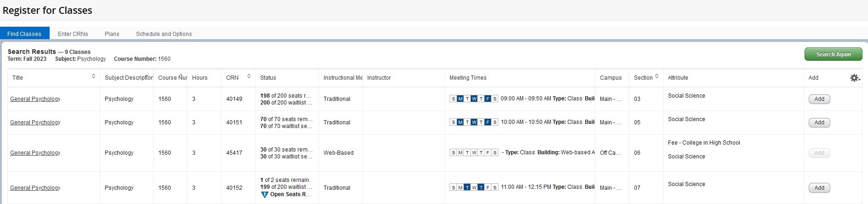The image size is (868, 204).
Task: Click the Status column header
Action: (x=268, y=78)
